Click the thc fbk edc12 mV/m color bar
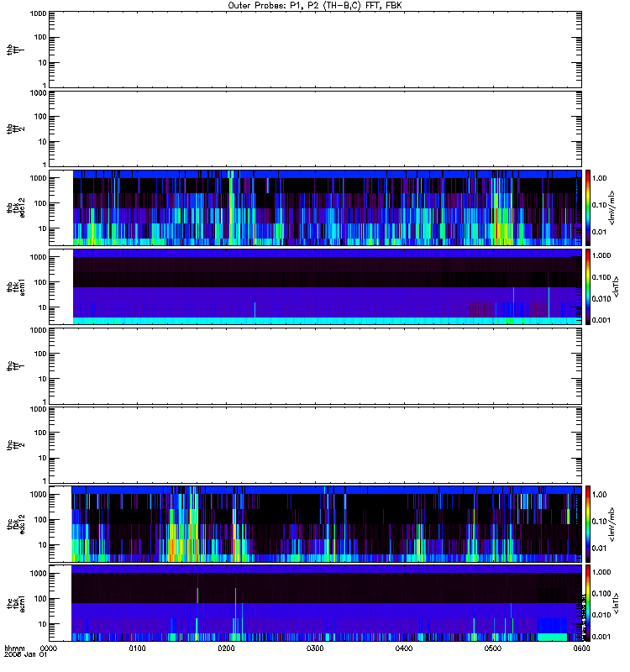The height and width of the screenshot is (672, 630). click(588, 523)
